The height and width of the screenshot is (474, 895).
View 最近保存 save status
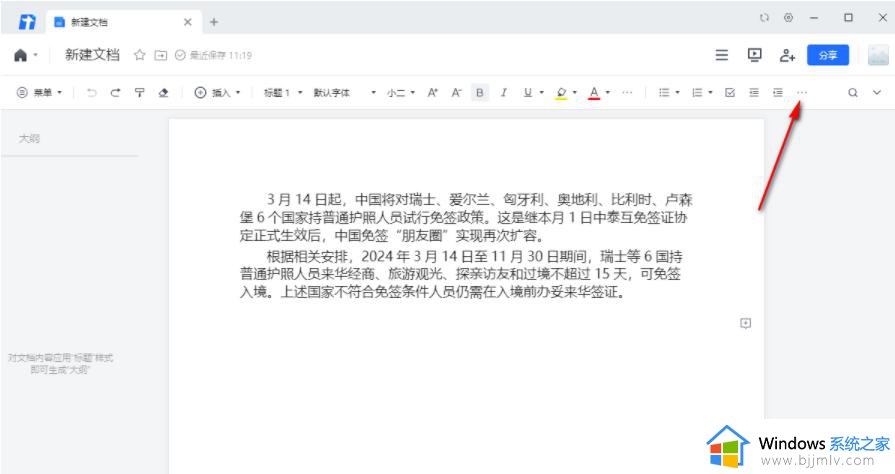click(213, 55)
